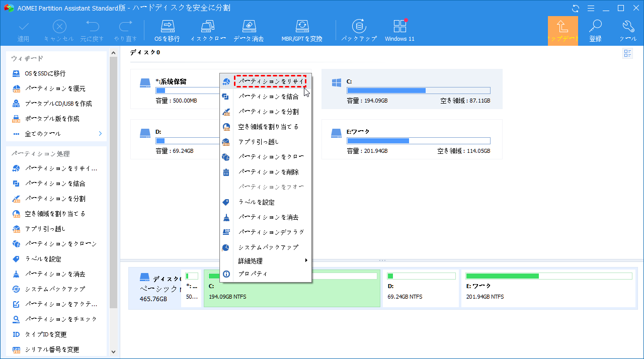Click the refresh icon in title bar

pos(576,8)
